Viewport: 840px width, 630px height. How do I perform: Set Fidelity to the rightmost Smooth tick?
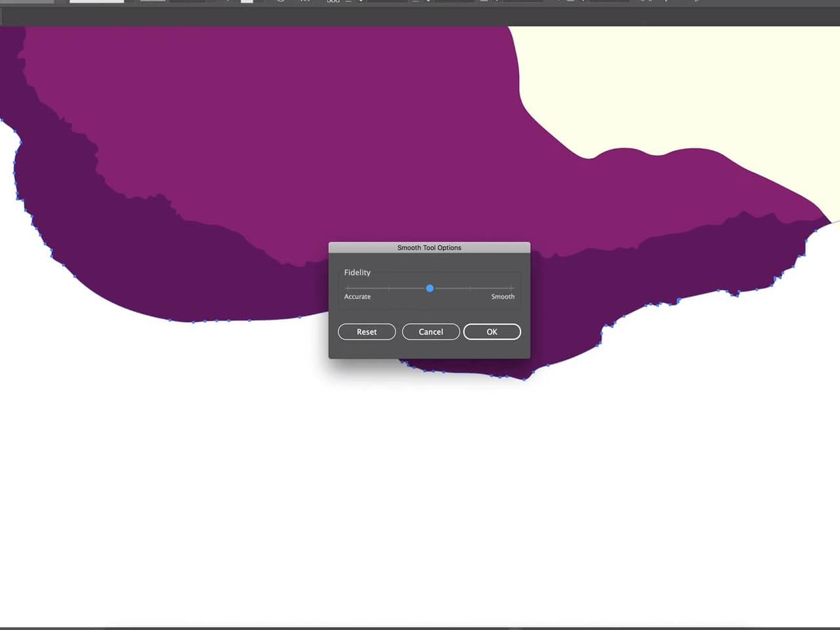pos(511,288)
